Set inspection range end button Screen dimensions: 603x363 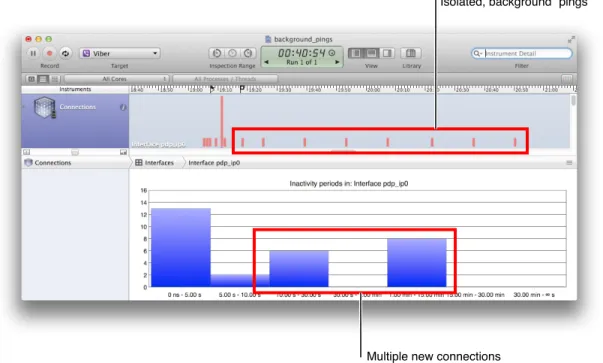(x=248, y=53)
